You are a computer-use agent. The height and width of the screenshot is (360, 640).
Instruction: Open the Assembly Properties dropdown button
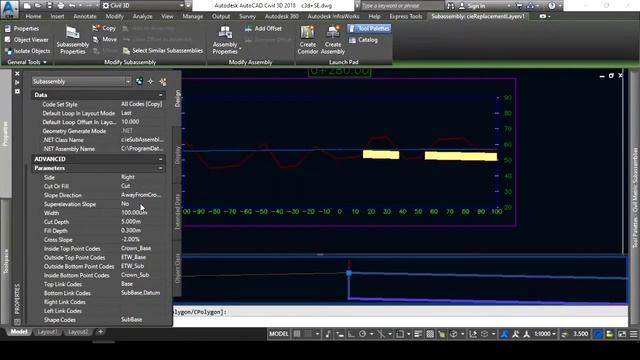point(225,40)
